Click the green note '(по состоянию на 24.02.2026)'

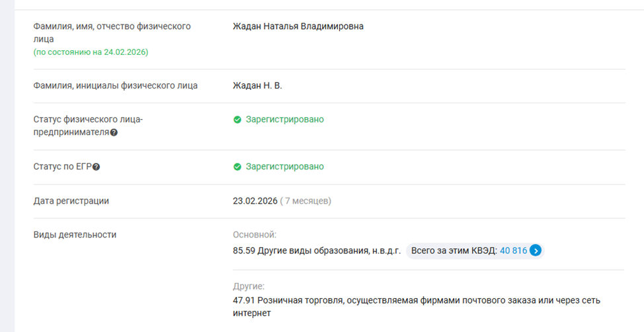[91, 52]
